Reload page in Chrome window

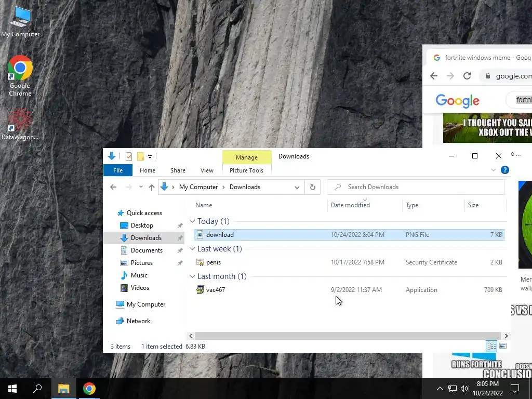pyautogui.click(x=467, y=76)
